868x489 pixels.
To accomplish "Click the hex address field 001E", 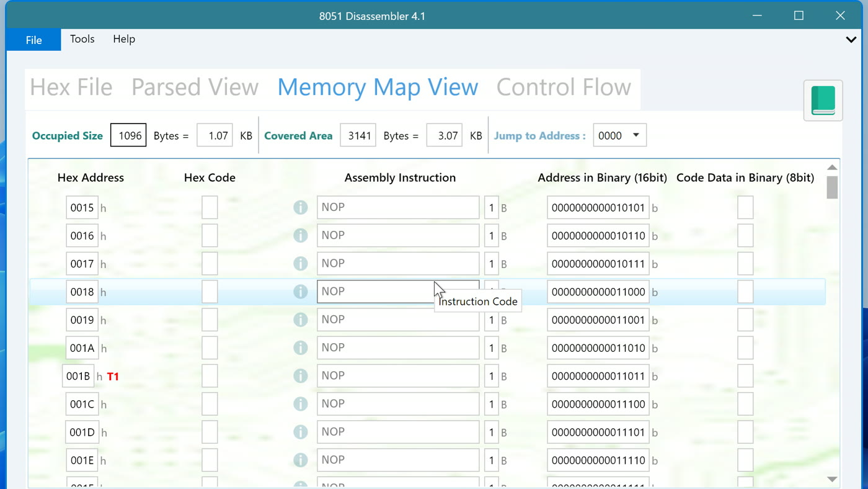I will 82,460.
